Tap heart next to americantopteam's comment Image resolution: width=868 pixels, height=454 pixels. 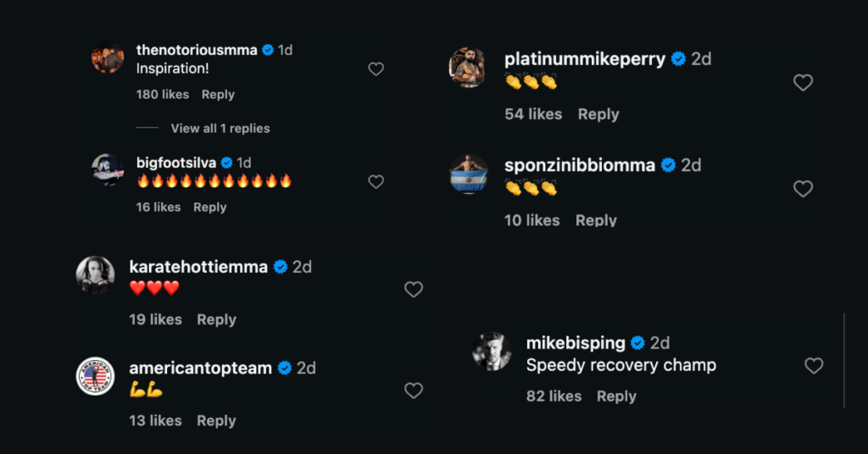tap(414, 390)
